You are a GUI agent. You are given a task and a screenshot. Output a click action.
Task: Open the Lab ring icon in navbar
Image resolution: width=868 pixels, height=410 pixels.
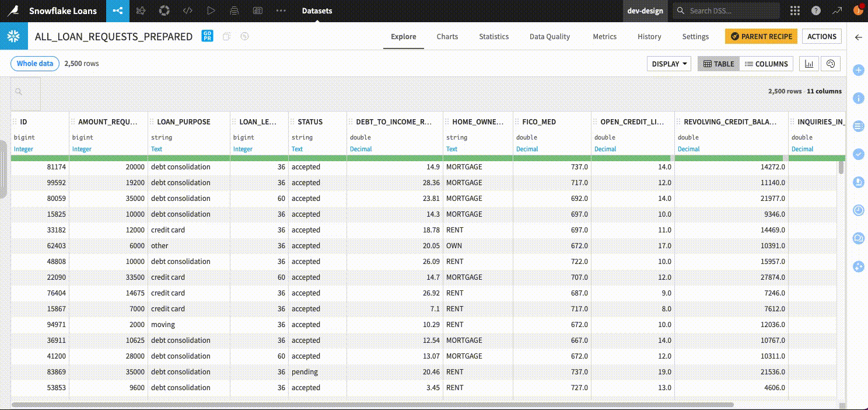[x=164, y=11]
